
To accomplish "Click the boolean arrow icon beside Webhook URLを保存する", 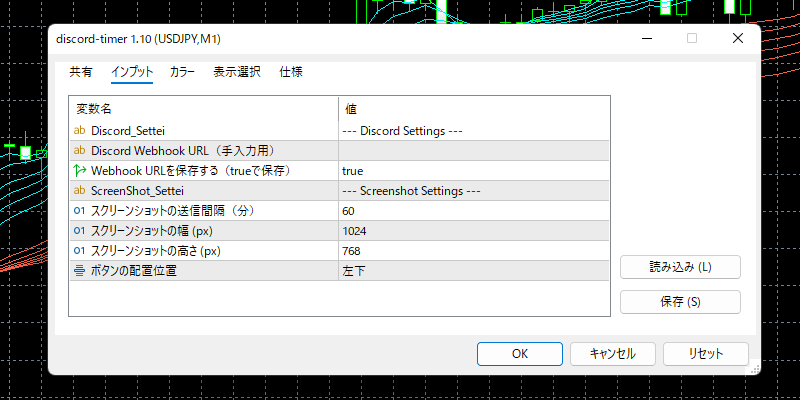I will point(80,170).
